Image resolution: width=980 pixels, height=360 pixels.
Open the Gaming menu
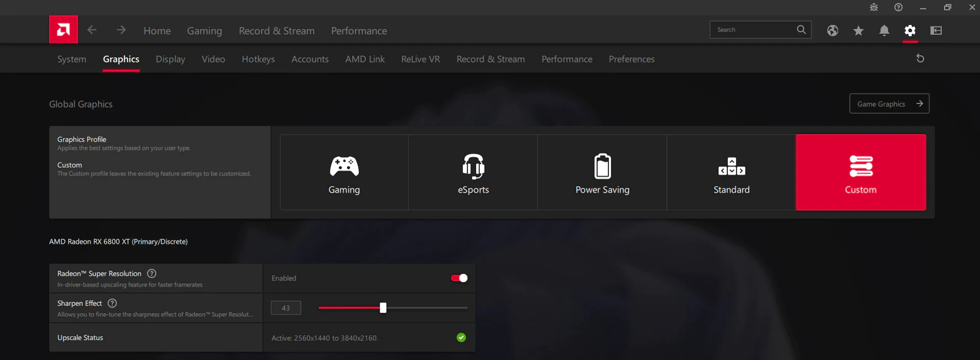tap(205, 31)
